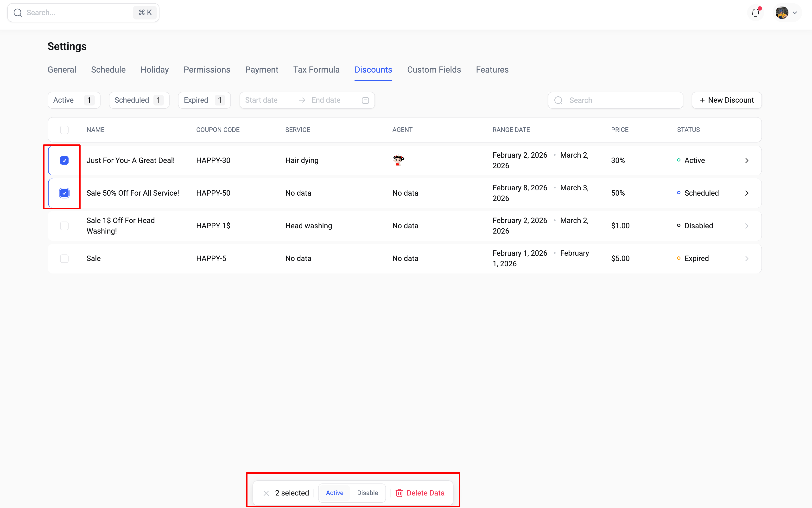Viewport: 812px width, 508px height.
Task: Click the New Discount button
Action: 726,100
